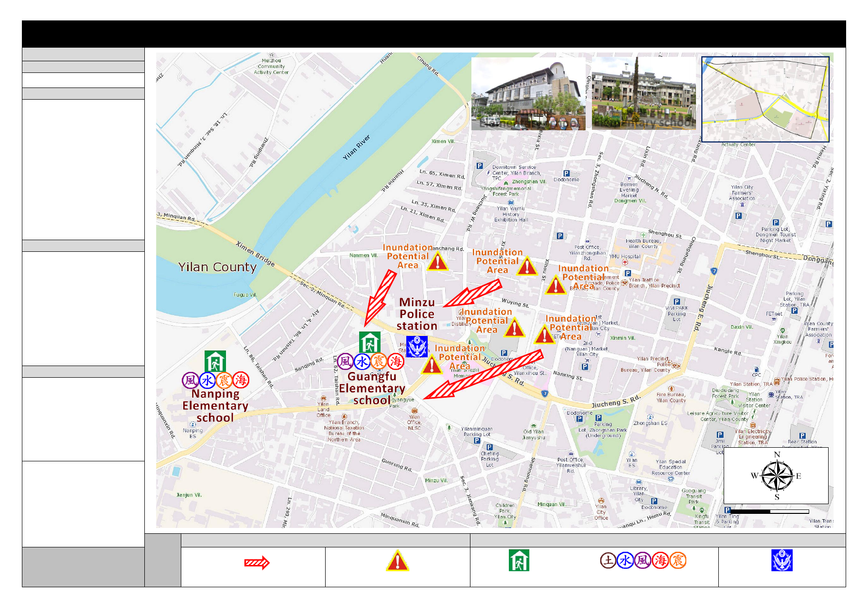Open the grey building photo thumbnail
This screenshot has width=868, height=614.
[x=529, y=93]
